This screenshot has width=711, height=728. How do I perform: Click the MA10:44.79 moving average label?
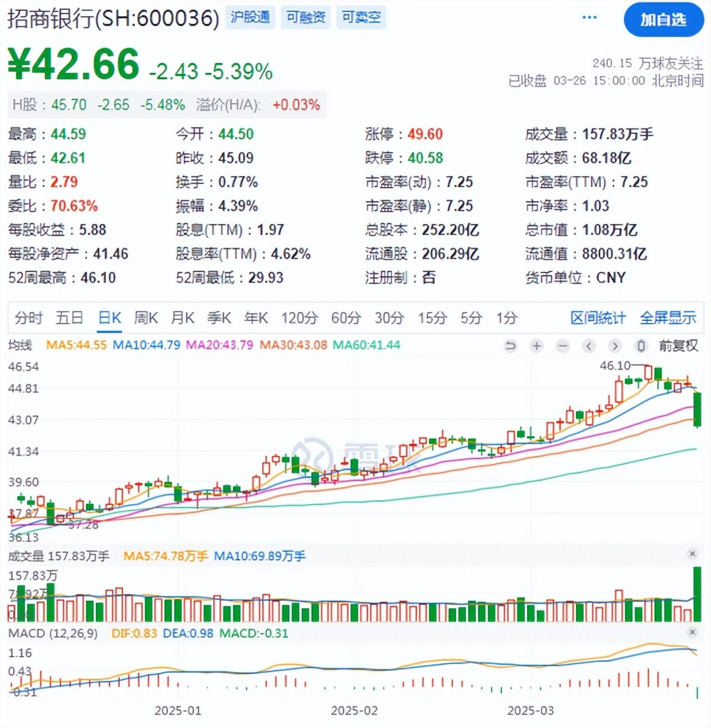coord(147,345)
